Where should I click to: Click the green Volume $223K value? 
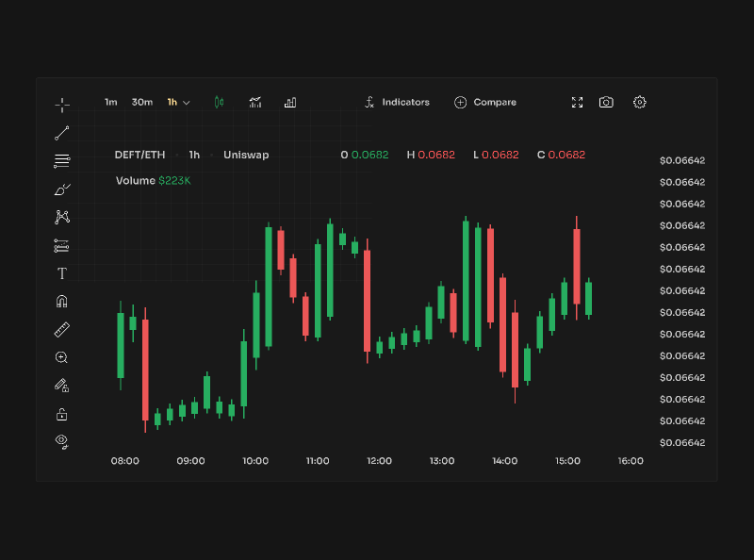coord(174,180)
